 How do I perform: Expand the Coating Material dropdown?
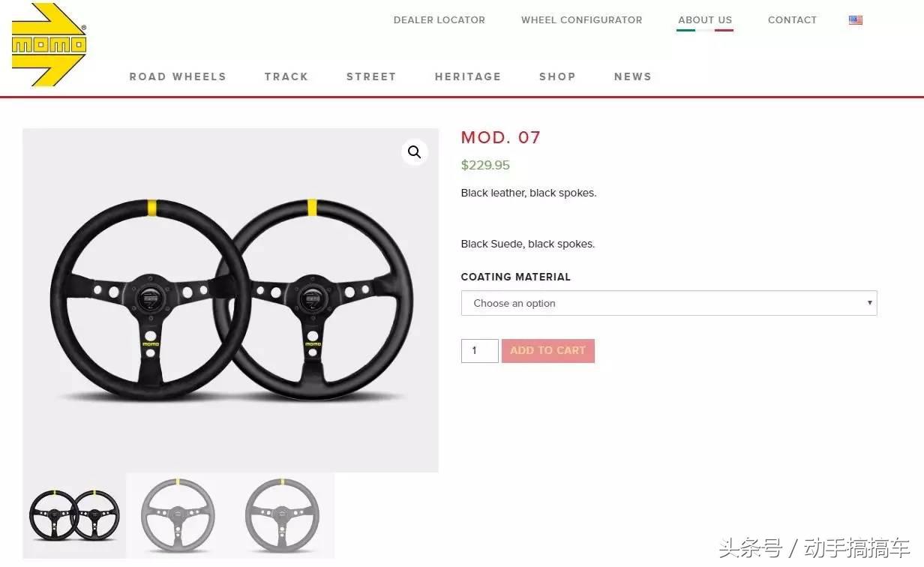point(669,303)
